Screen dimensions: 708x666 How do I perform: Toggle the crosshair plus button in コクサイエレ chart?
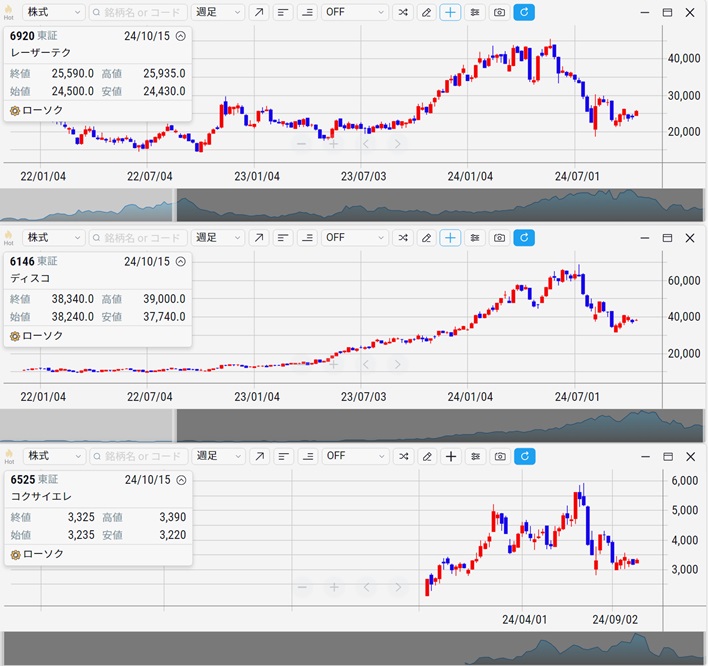click(x=451, y=456)
